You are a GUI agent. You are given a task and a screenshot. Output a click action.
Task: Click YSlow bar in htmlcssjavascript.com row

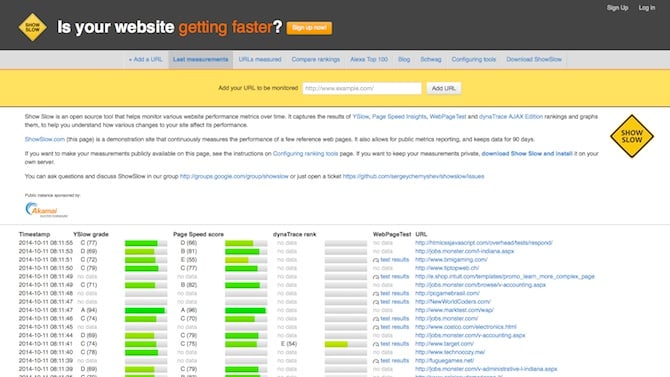tap(146, 243)
